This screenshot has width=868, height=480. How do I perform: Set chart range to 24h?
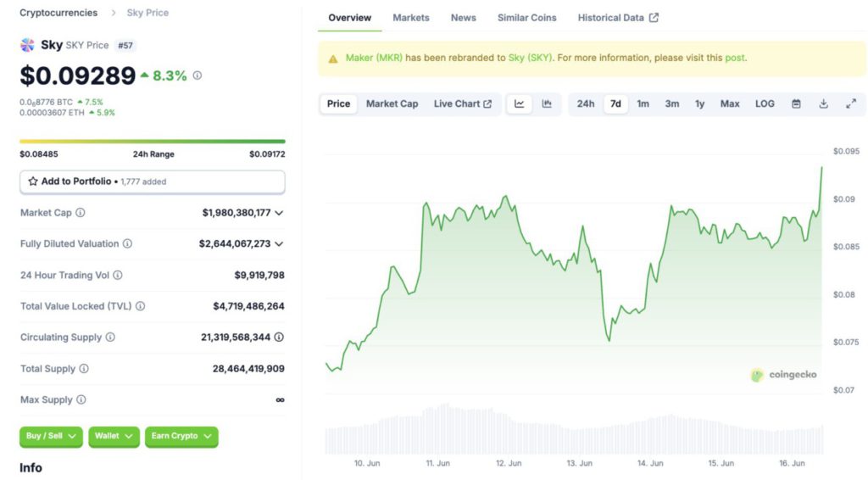pyautogui.click(x=586, y=103)
